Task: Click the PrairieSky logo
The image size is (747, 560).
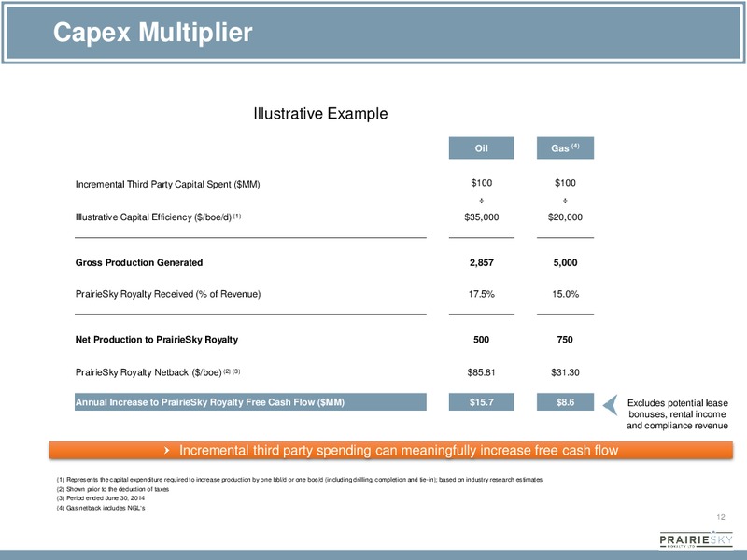Action: click(696, 540)
